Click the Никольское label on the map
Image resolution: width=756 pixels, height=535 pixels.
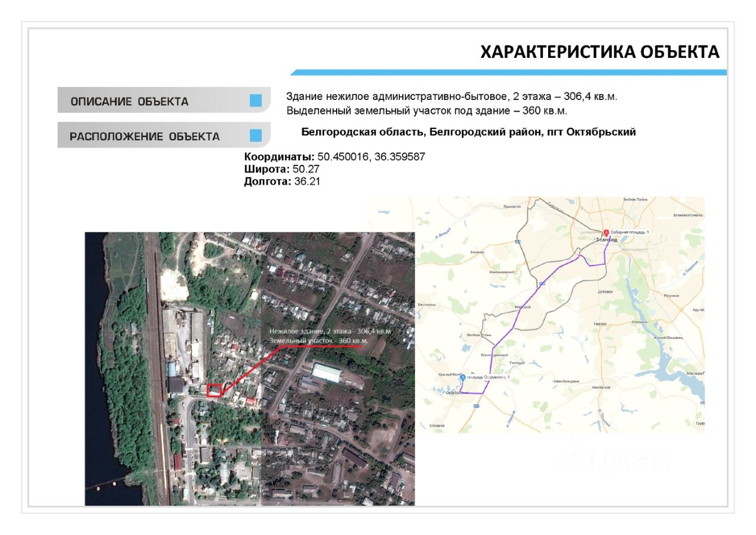pyautogui.click(x=601, y=387)
